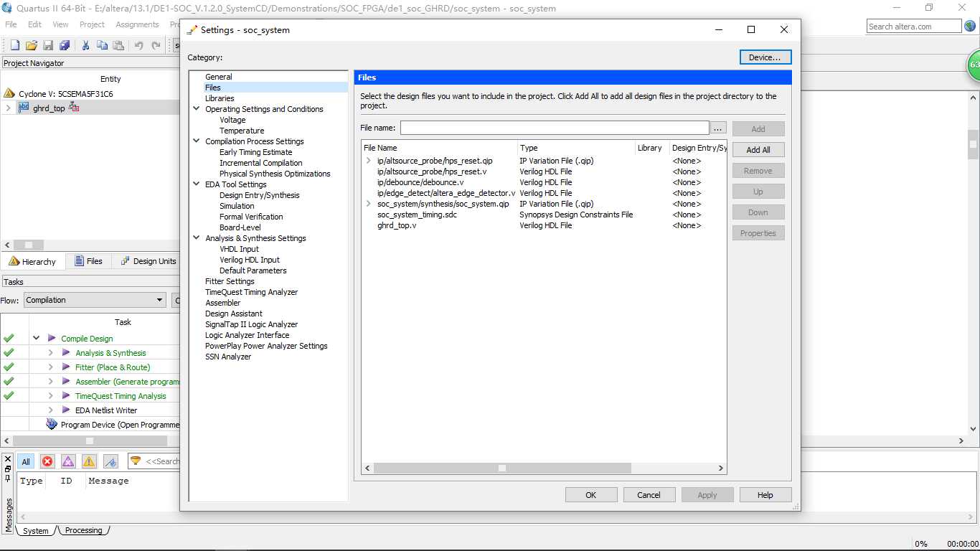
Task: Switch to Design Units tab
Action: (x=148, y=261)
